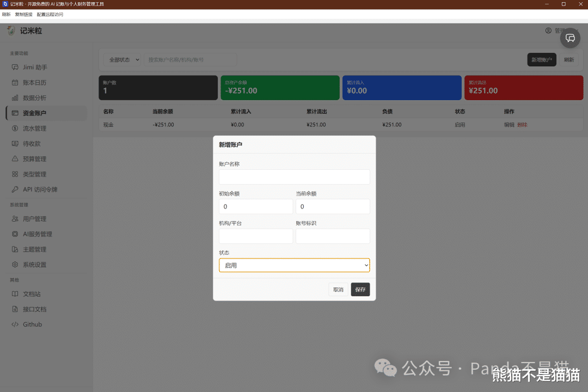This screenshot has width=588, height=392.
Task: Click the green 总资产余额 card
Action: pos(280,88)
